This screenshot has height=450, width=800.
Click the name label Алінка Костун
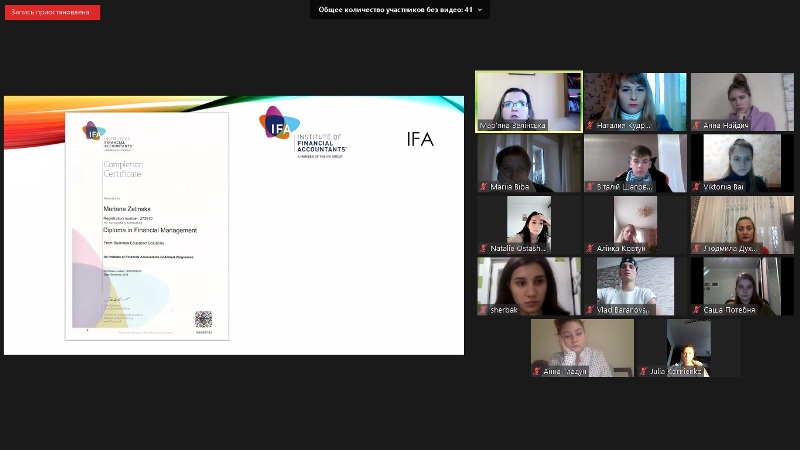click(621, 248)
